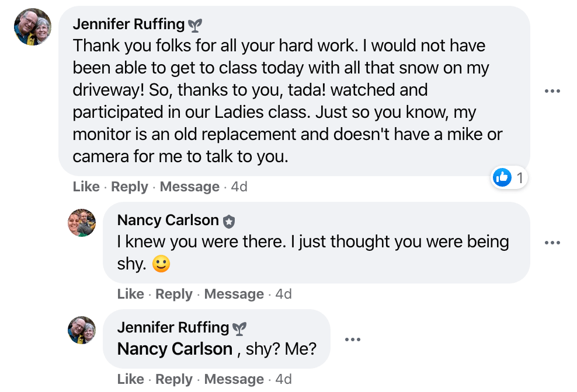Open three-dot menu beside 'shy? Me?' reply
This screenshot has height=392, width=577.
click(352, 339)
